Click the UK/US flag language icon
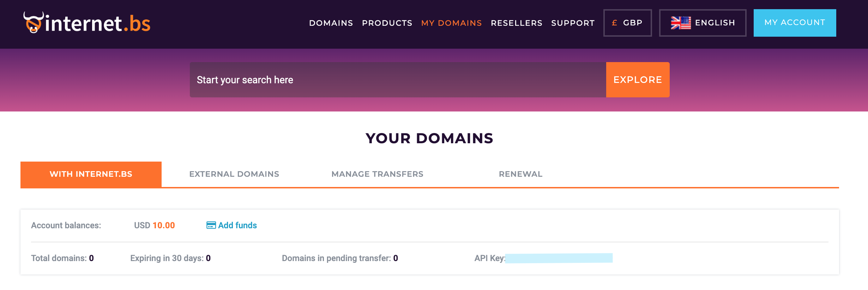The width and height of the screenshot is (868, 290). (681, 23)
